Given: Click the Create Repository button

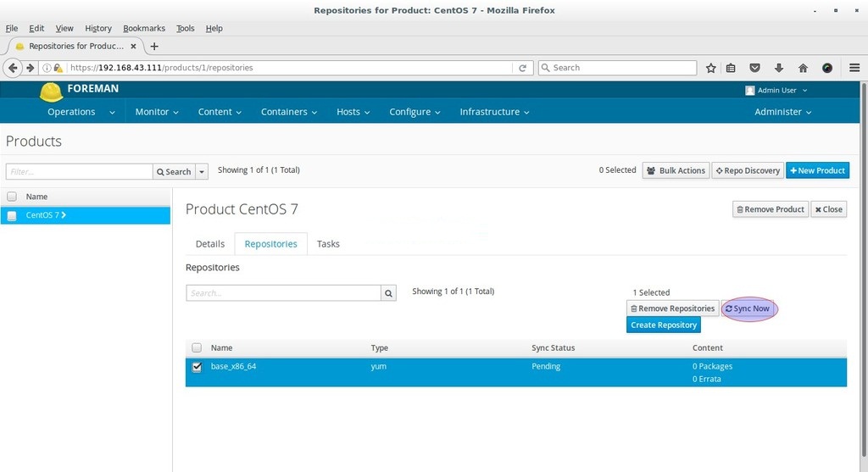Looking at the screenshot, I should click(x=664, y=325).
